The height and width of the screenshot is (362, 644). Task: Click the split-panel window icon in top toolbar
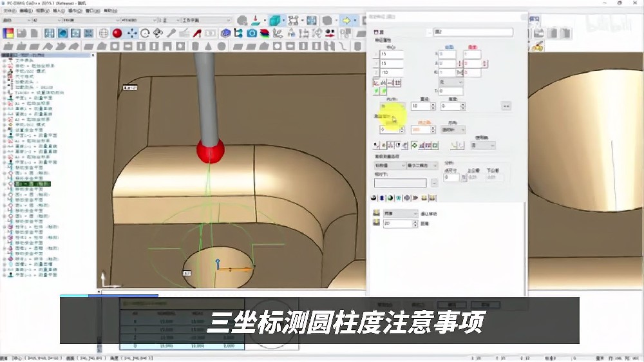point(312,20)
